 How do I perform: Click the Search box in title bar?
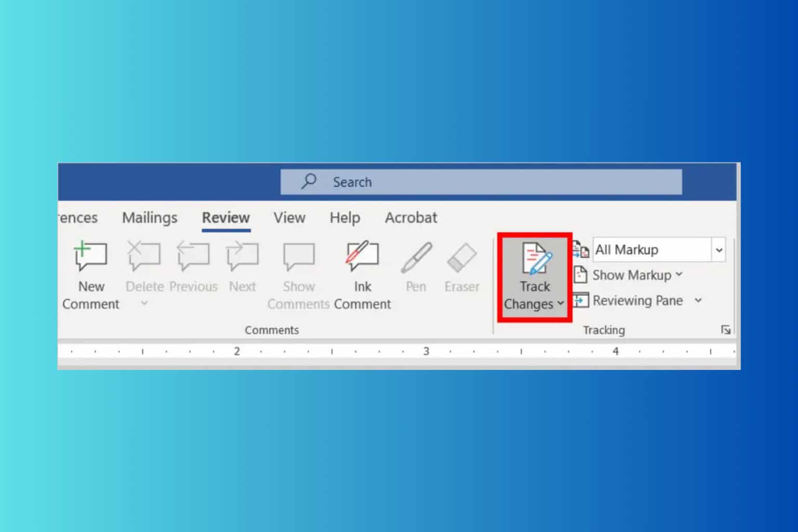point(481,182)
